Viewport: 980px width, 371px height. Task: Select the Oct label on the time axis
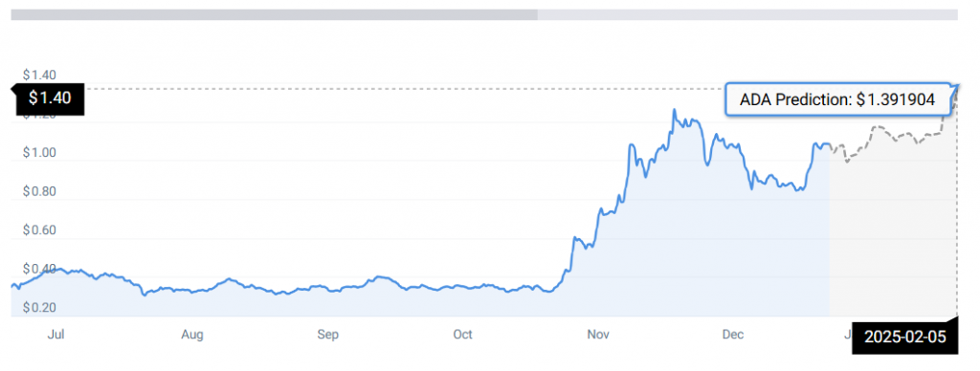click(x=462, y=335)
